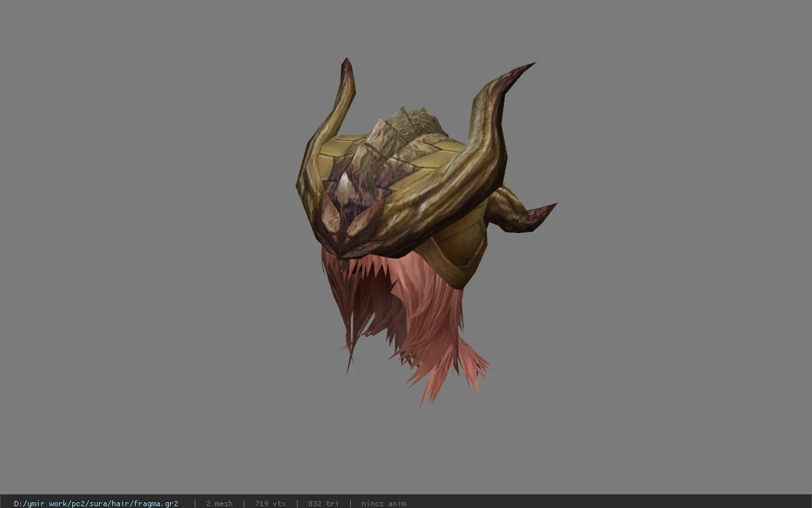
Task: Click the file path D:/ymir work/pc2/sura/hair/fragma.gr2
Action: click(x=96, y=504)
